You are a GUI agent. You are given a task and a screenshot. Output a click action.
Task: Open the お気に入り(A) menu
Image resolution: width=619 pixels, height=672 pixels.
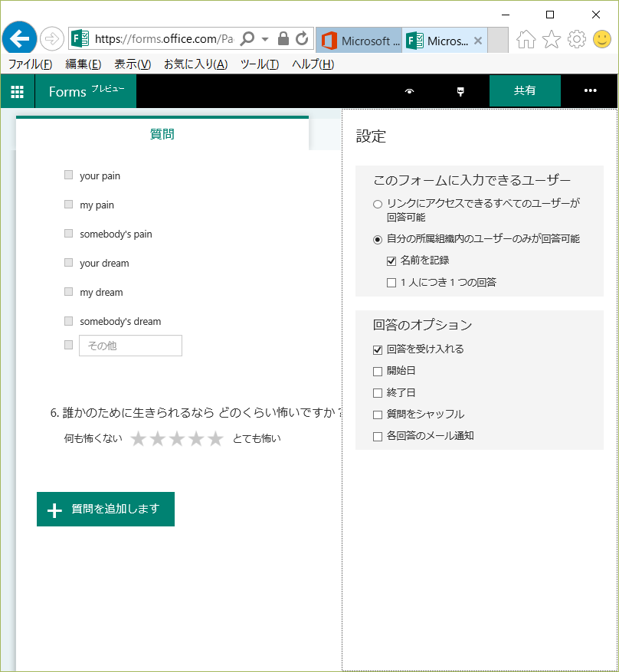coord(196,64)
